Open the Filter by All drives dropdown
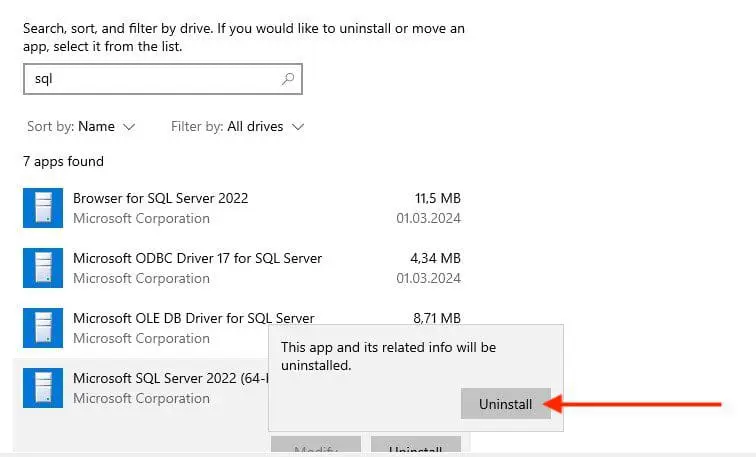Screen dimensions: 756x457 point(238,127)
